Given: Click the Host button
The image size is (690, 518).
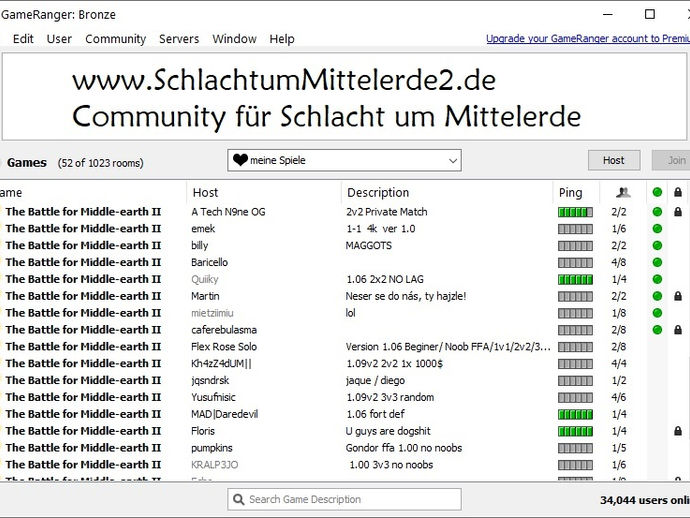Looking at the screenshot, I should coord(614,160).
